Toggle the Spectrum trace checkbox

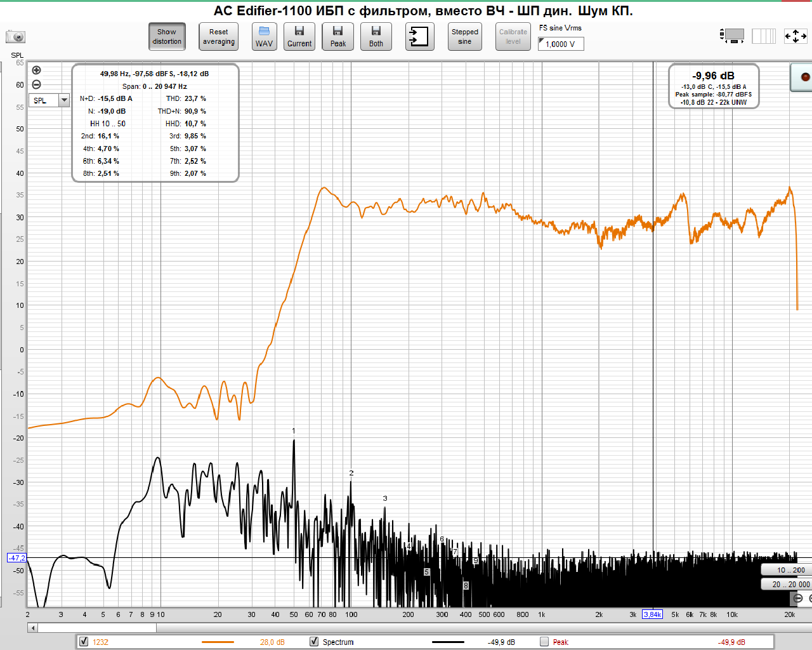tap(314, 642)
